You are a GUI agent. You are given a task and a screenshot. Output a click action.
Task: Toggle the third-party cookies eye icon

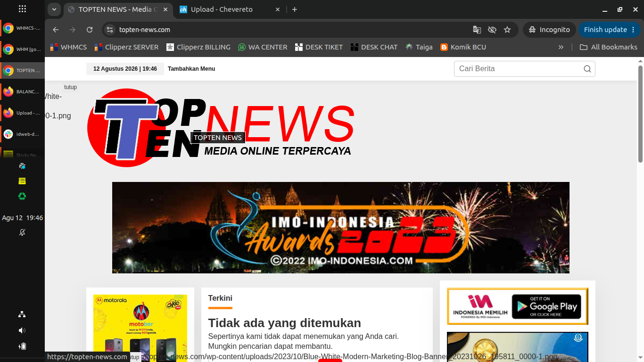tap(492, 30)
